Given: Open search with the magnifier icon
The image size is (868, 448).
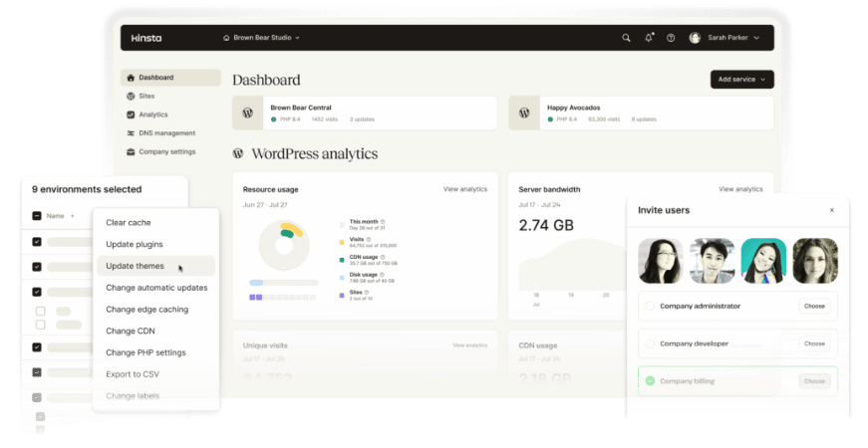Looking at the screenshot, I should coord(626,38).
